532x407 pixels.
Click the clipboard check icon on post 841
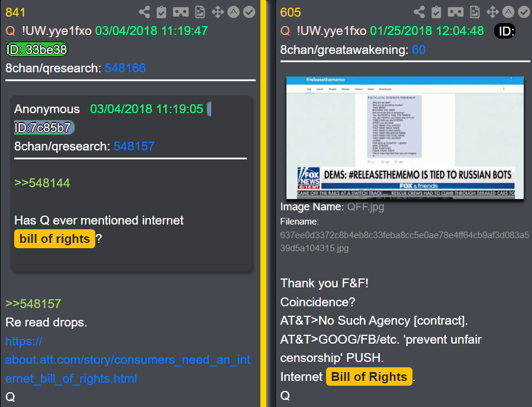point(162,12)
